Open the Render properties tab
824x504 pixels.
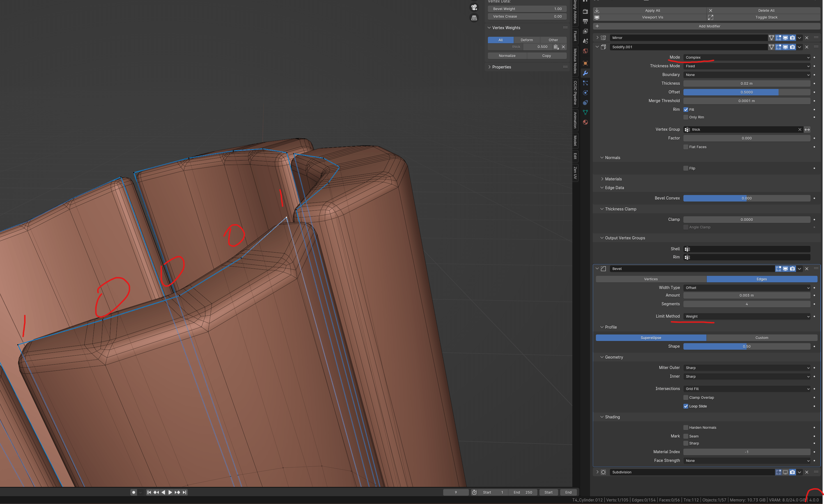(585, 12)
